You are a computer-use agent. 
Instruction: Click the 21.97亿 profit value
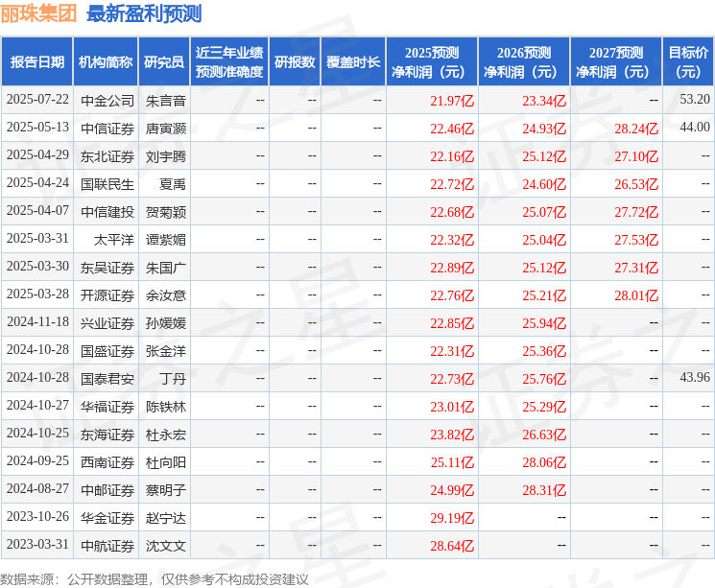click(x=452, y=101)
